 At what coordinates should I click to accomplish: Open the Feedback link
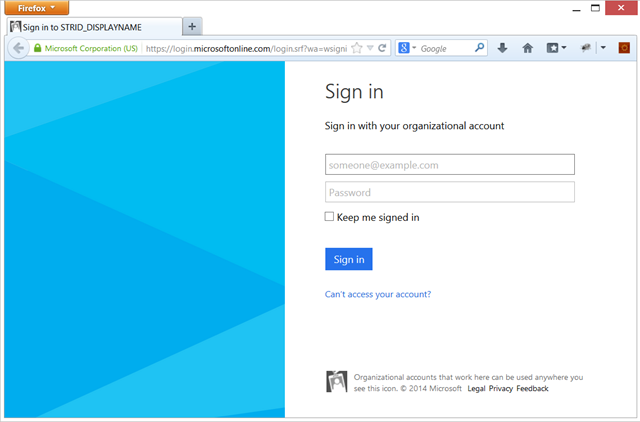click(532, 389)
